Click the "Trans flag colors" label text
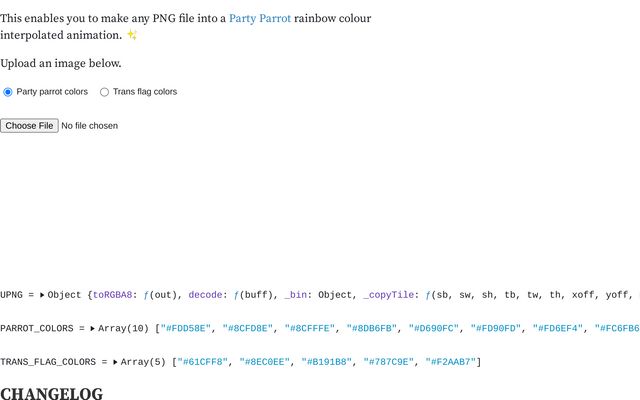The height and width of the screenshot is (400, 640). pos(145,91)
